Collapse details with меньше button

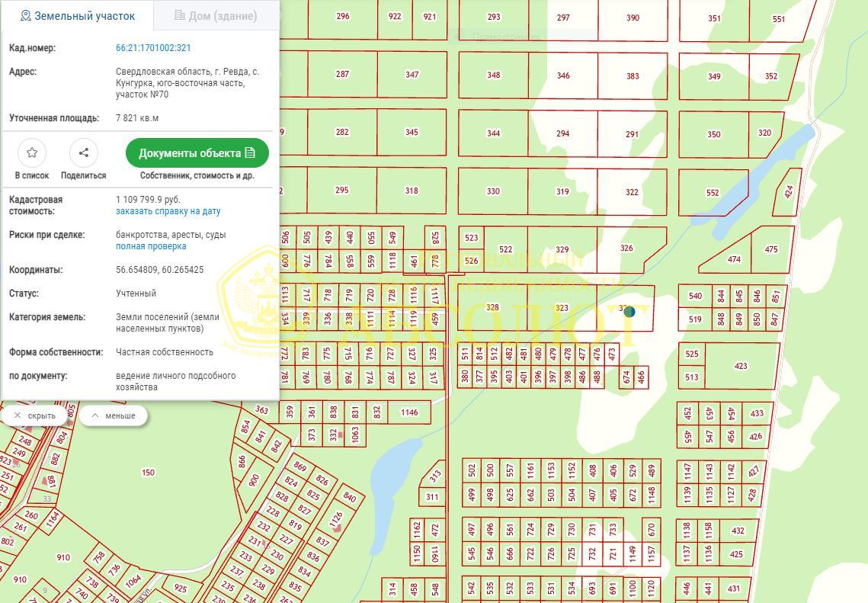[114, 415]
